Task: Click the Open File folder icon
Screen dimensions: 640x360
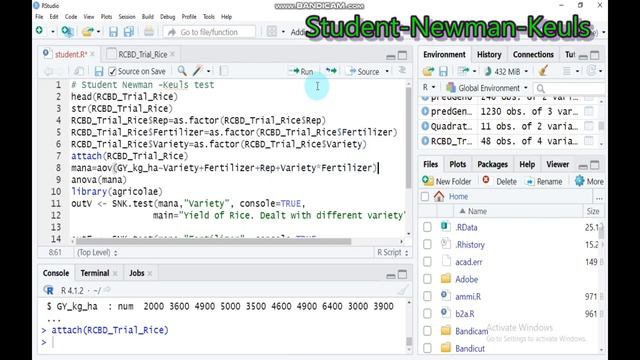Action: click(x=87, y=31)
